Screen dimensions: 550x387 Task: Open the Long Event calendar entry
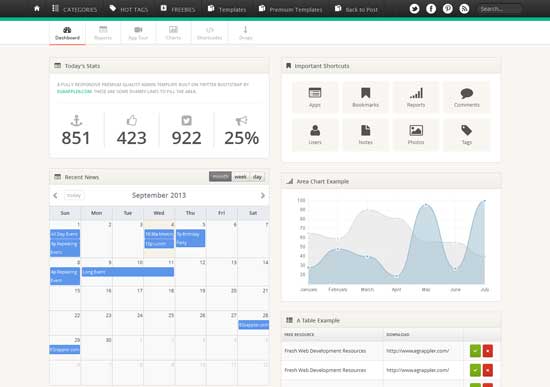pyautogui.click(x=128, y=272)
